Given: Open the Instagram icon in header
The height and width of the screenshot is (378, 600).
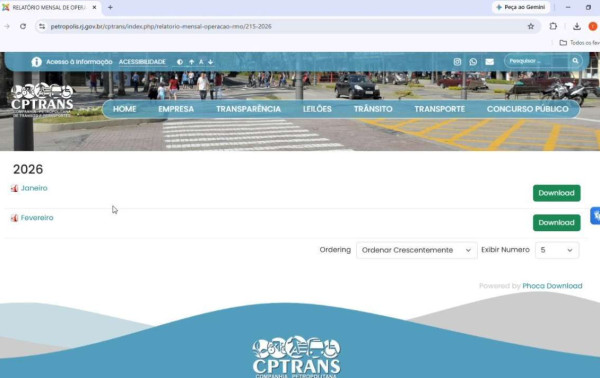Looking at the screenshot, I should click(x=457, y=62).
